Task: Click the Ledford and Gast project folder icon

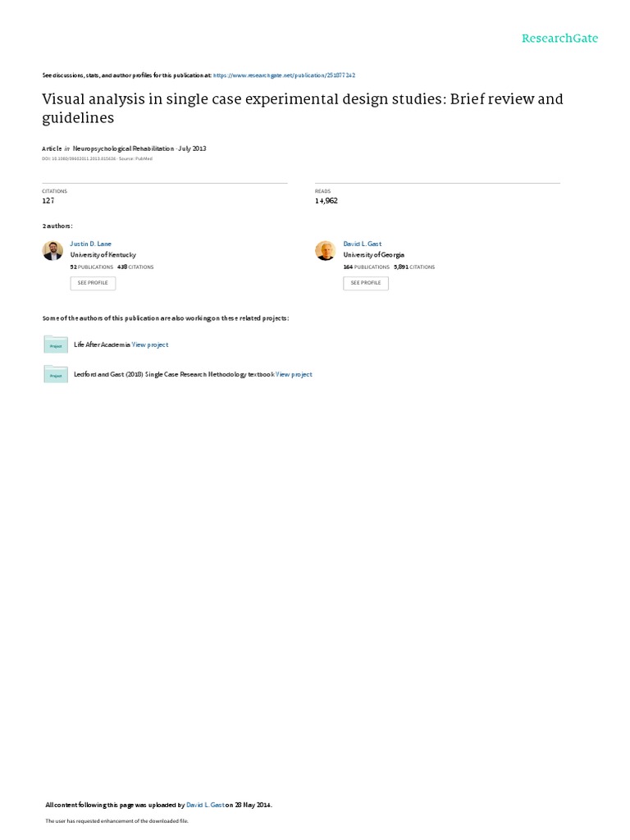Action: click(x=56, y=374)
